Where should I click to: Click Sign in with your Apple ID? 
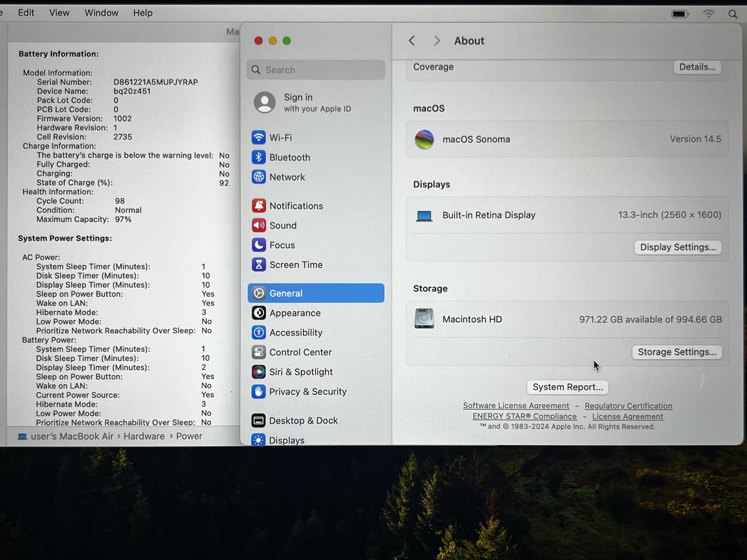tap(317, 103)
